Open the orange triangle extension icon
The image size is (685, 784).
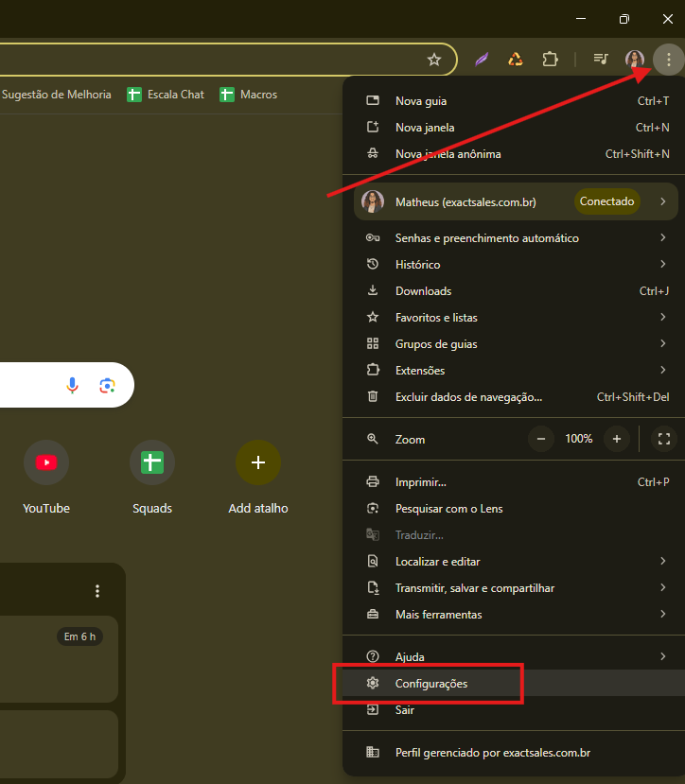[x=516, y=60]
